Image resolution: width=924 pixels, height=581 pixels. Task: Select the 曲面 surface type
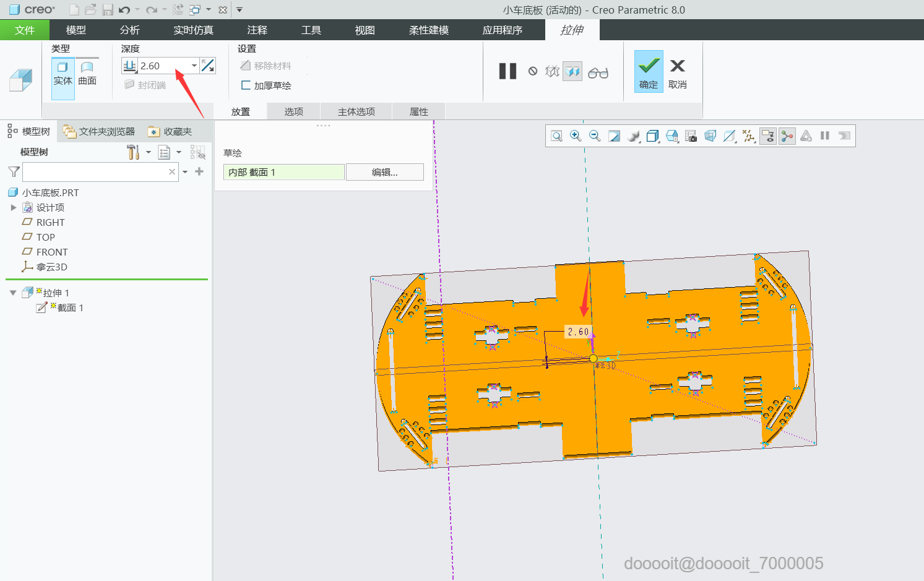point(87,73)
